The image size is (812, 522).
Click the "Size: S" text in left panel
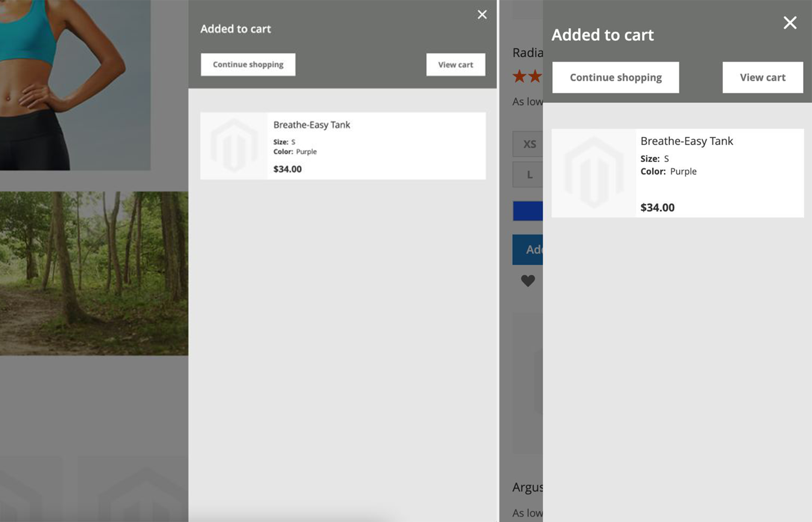coord(284,142)
